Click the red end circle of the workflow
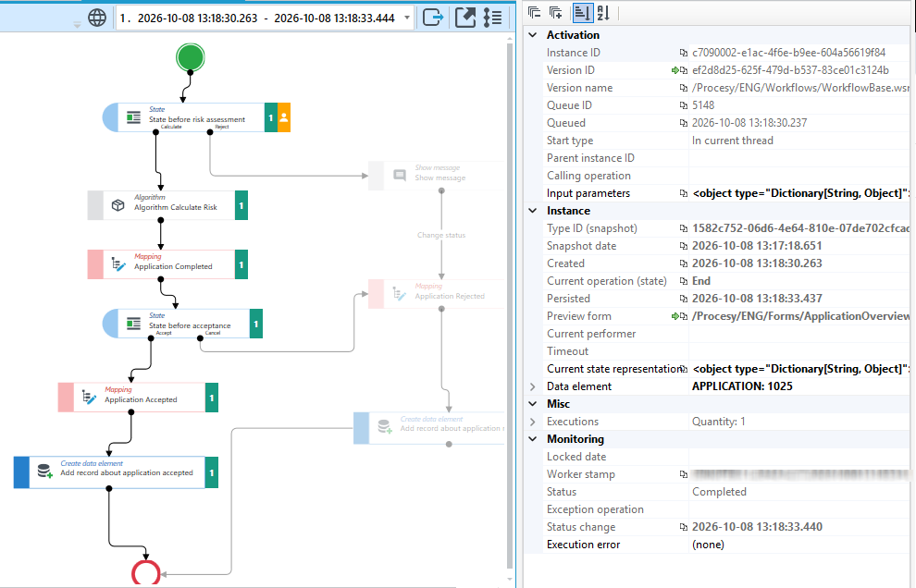Image resolution: width=916 pixels, height=588 pixels. 145,574
